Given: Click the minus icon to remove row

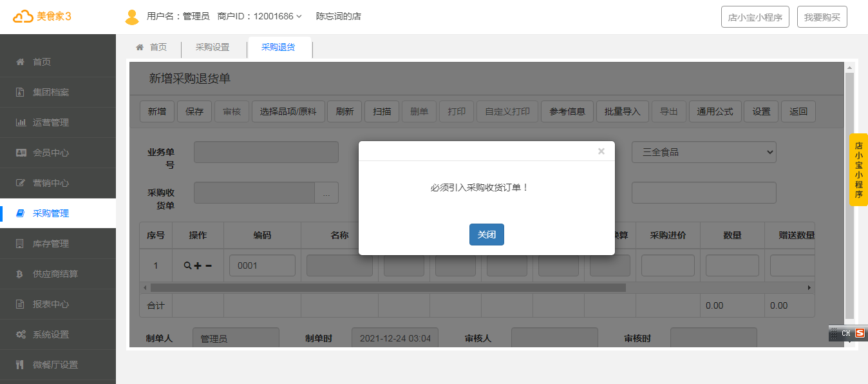Looking at the screenshot, I should click(x=209, y=265).
